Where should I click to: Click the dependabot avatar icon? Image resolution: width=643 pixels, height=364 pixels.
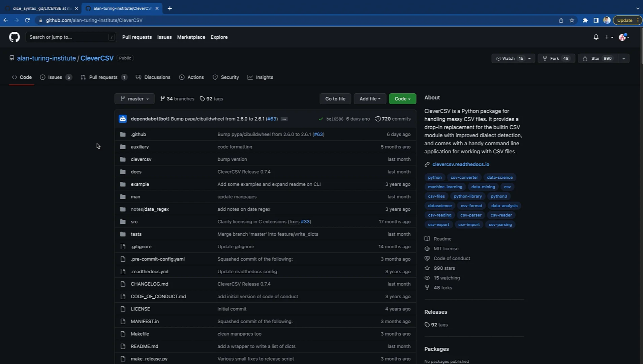123,119
